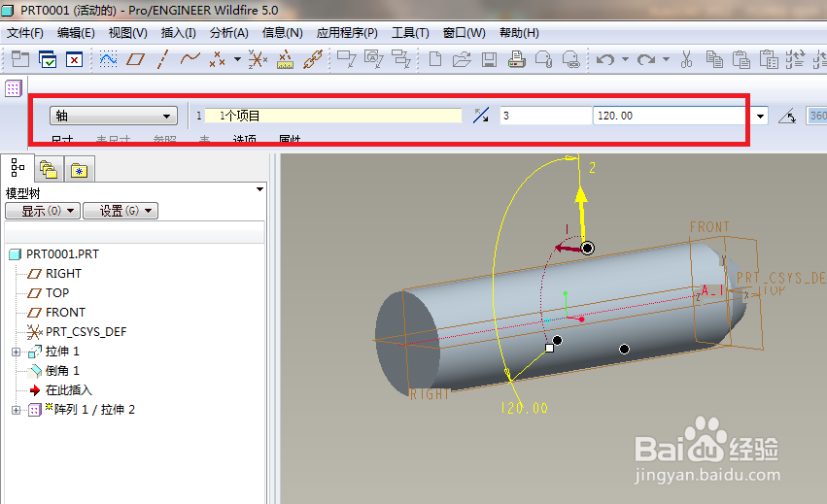Click the paste special icon
827x504 pixels.
[x=769, y=59]
